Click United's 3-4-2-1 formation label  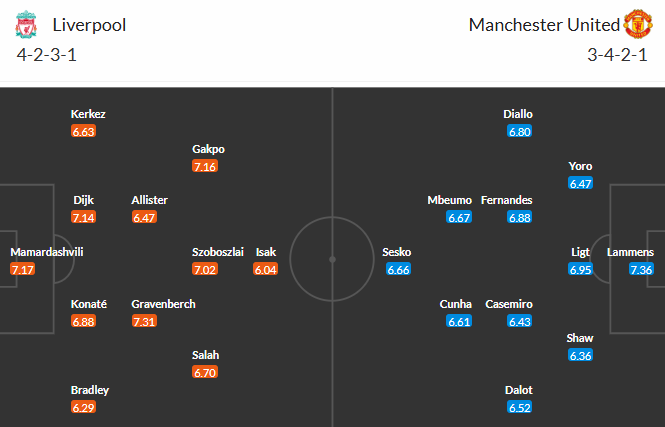pos(618,55)
